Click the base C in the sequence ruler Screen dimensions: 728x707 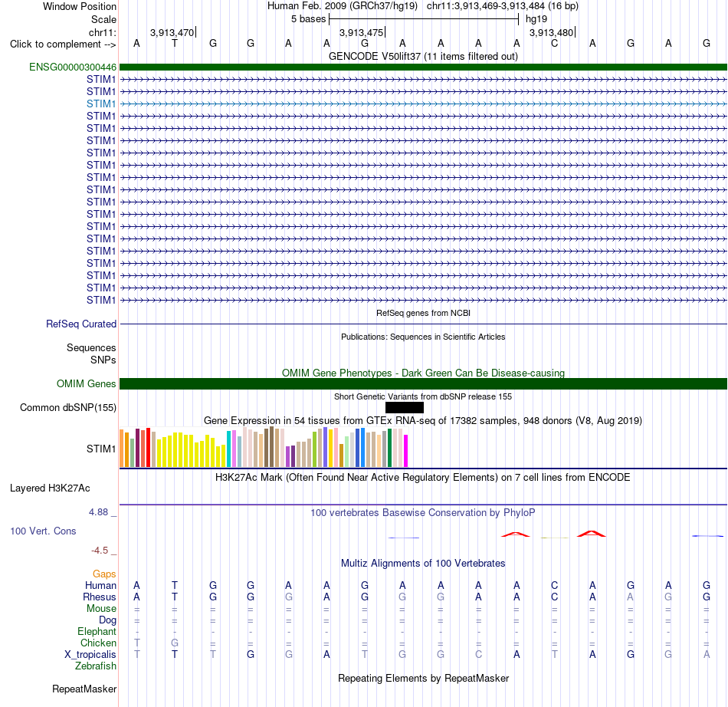554,44
